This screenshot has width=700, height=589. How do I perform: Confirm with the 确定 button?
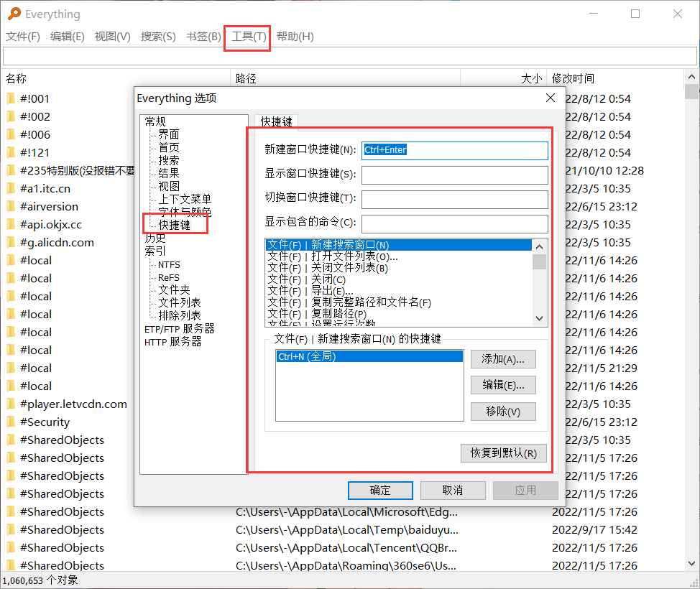point(380,491)
